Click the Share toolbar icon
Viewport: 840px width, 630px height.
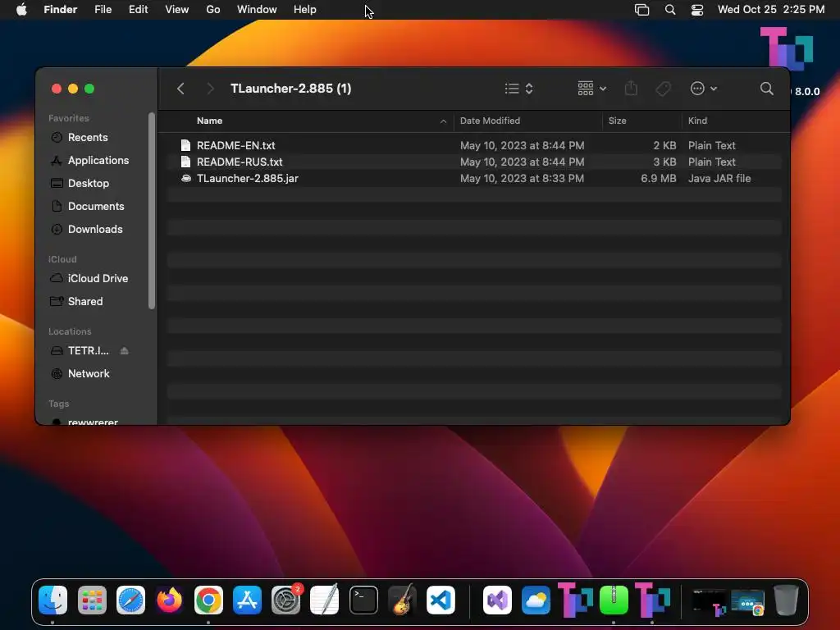pyautogui.click(x=631, y=89)
